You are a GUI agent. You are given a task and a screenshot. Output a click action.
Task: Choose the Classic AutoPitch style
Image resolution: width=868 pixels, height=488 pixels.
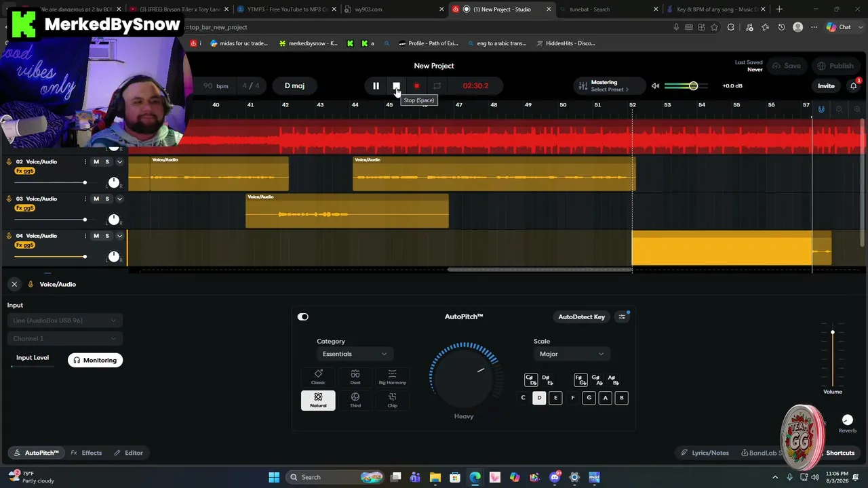click(x=318, y=377)
